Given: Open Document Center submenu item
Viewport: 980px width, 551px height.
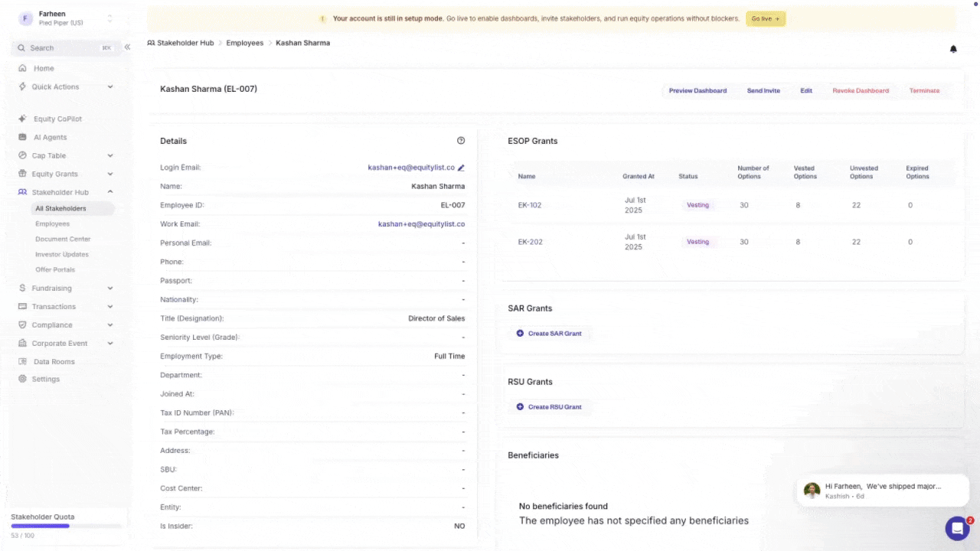Looking at the screenshot, I should [63, 239].
